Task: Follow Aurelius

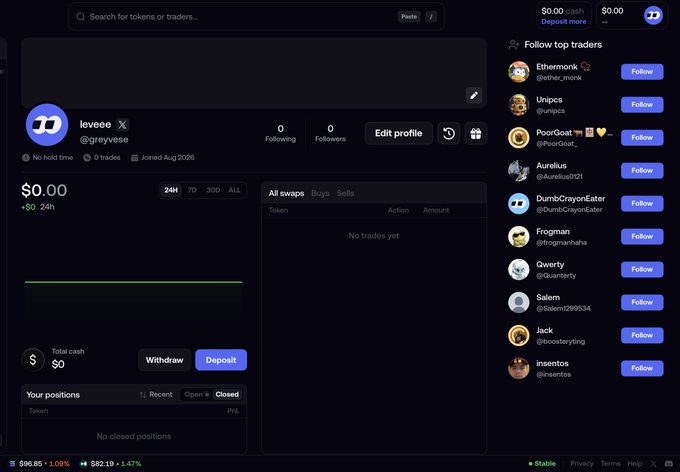Action: 642,170
